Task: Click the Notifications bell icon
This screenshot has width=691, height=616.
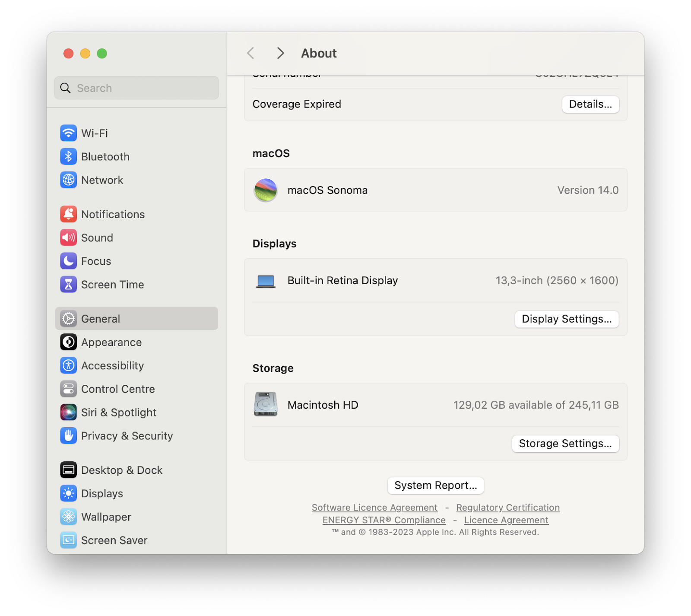Action: [68, 214]
